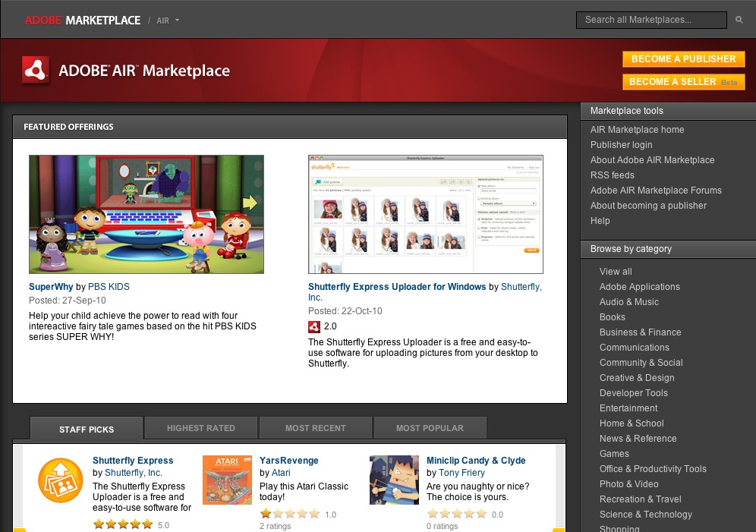
Task: Select the View all category
Action: click(x=616, y=271)
